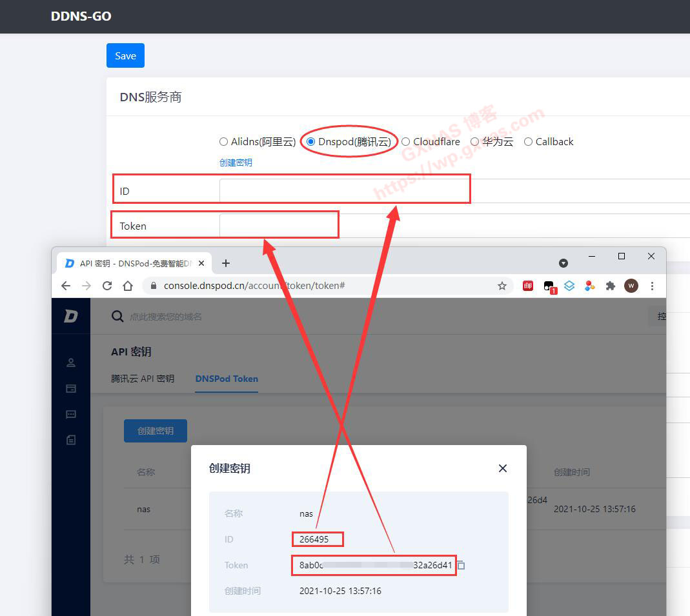Select the token value starting 8ab0c

pyautogui.click(x=376, y=565)
